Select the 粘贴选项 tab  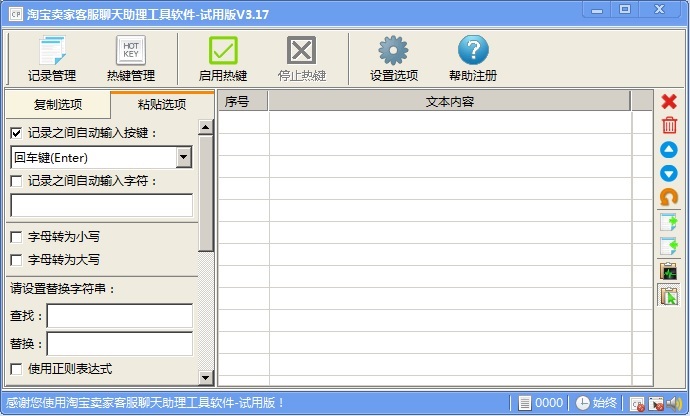pos(162,104)
